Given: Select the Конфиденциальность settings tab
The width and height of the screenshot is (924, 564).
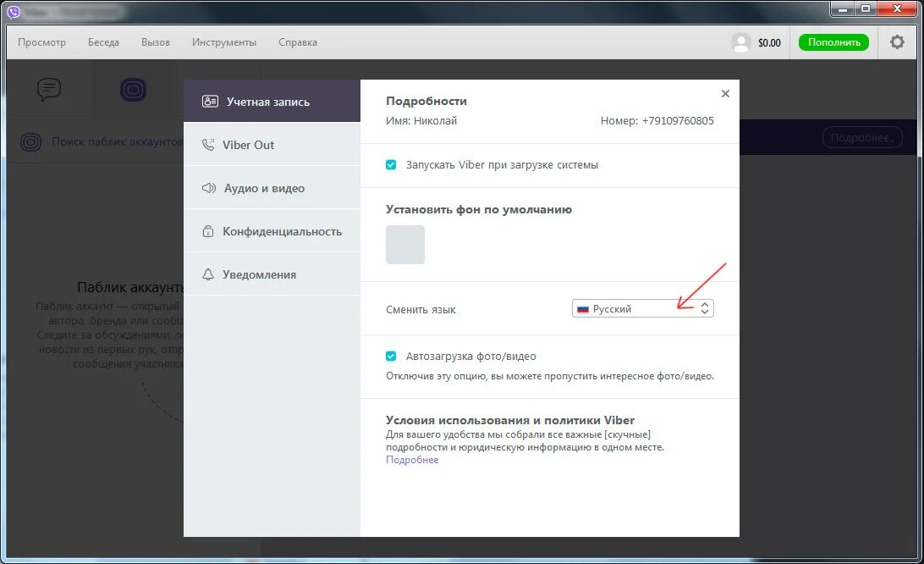Looking at the screenshot, I should 272,231.
